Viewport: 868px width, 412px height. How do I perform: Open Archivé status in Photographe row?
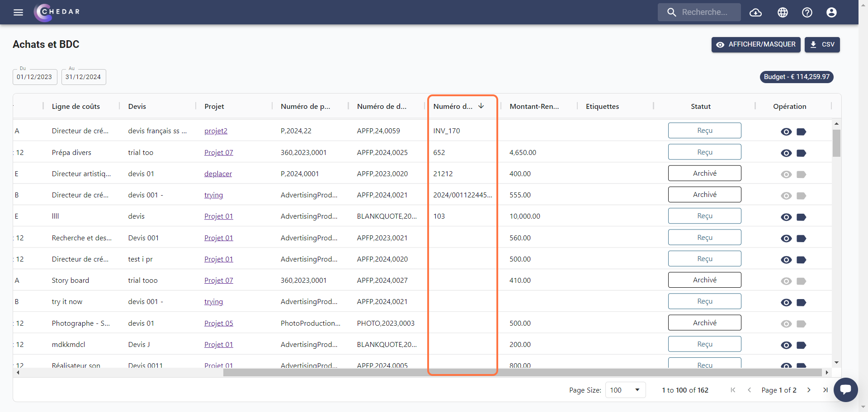[x=705, y=323]
